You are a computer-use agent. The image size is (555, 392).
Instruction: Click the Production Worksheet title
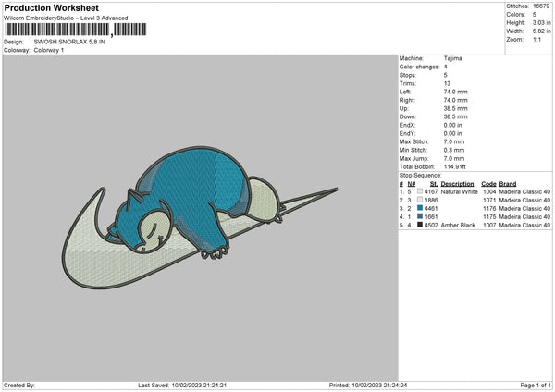point(49,7)
